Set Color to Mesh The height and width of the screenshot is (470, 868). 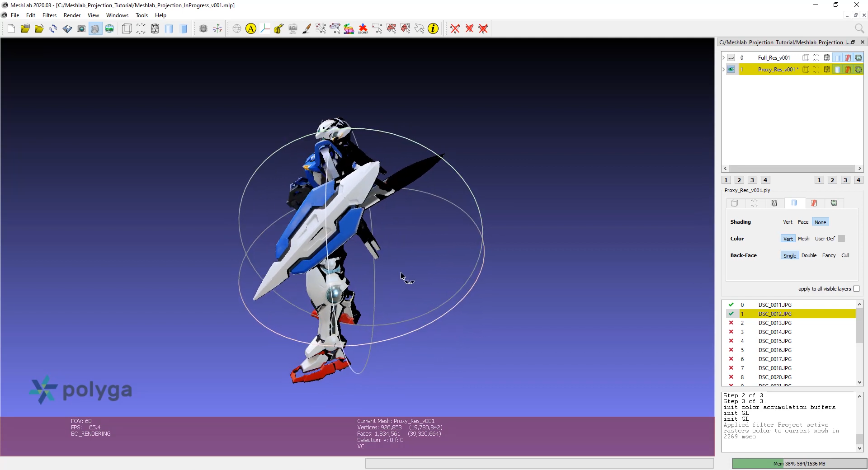tap(803, 239)
